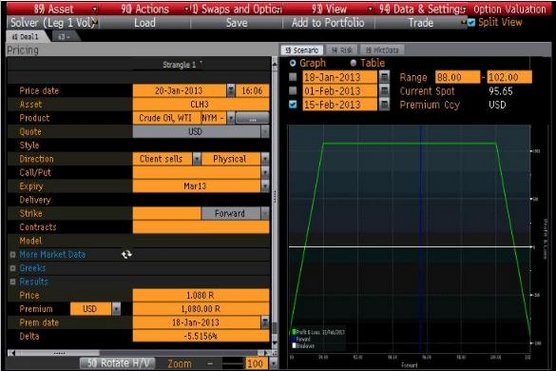This screenshot has height=371, width=556.
Task: Click the Trade button
Action: click(x=421, y=23)
